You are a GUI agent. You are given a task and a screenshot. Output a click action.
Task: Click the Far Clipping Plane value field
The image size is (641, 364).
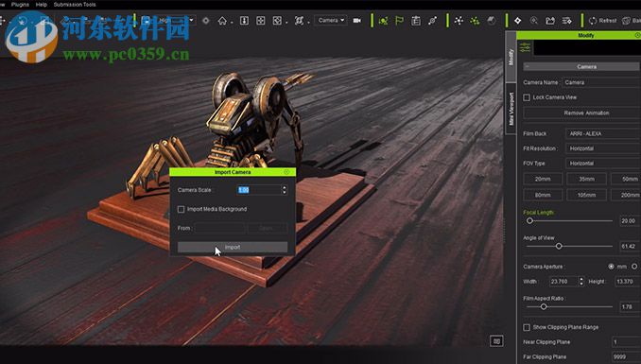(626, 356)
